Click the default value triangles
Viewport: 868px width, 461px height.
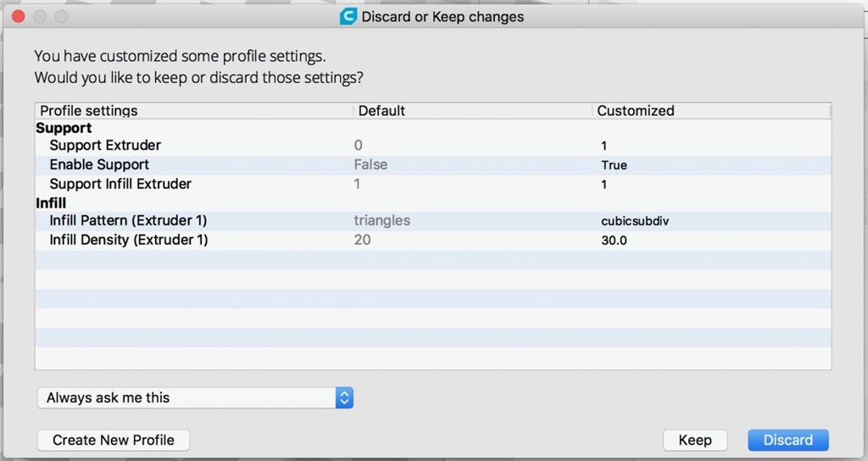tap(382, 221)
